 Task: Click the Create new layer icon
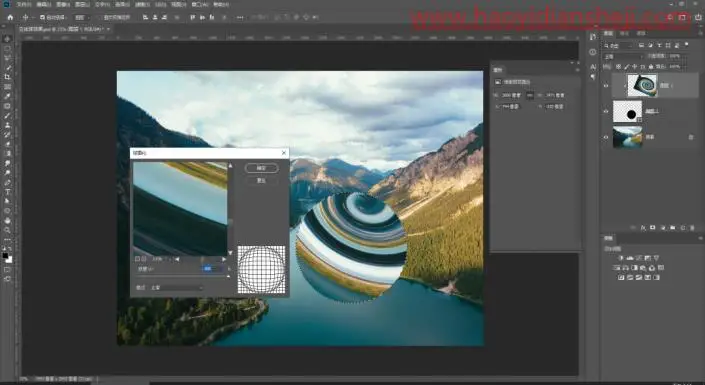(x=683, y=228)
